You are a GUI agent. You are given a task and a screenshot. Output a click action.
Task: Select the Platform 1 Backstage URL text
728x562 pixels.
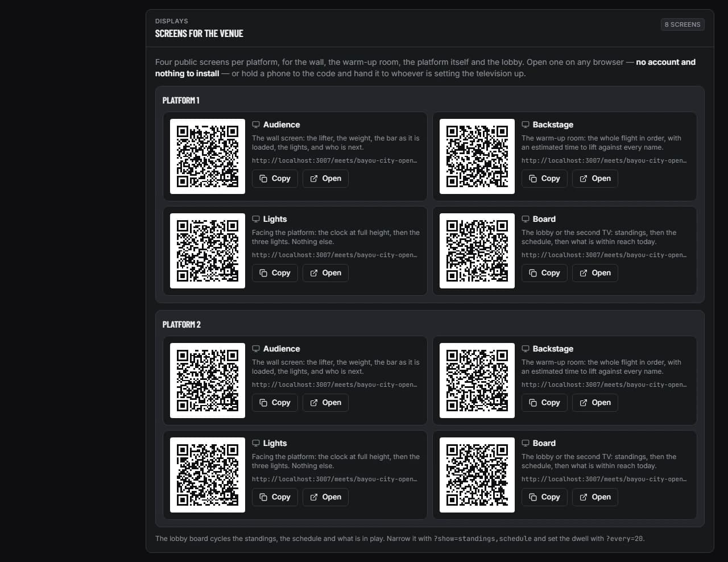[x=604, y=160]
